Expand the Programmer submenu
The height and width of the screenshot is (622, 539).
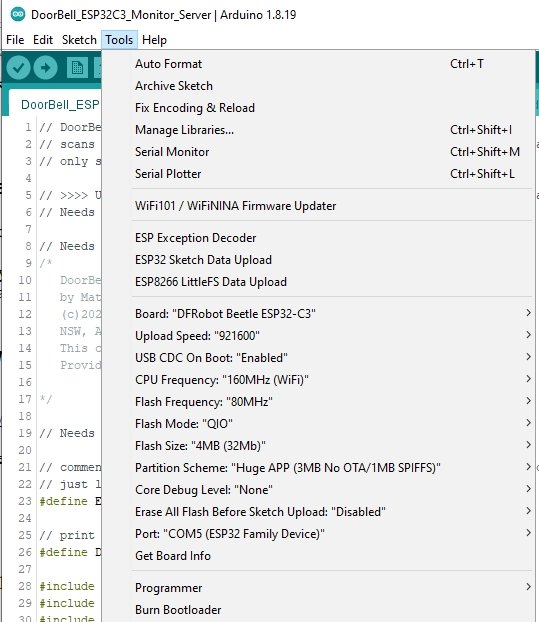coord(332,587)
